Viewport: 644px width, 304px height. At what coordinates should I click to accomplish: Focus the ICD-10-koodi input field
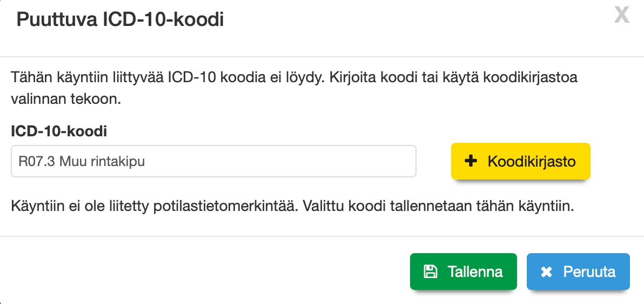click(x=213, y=161)
